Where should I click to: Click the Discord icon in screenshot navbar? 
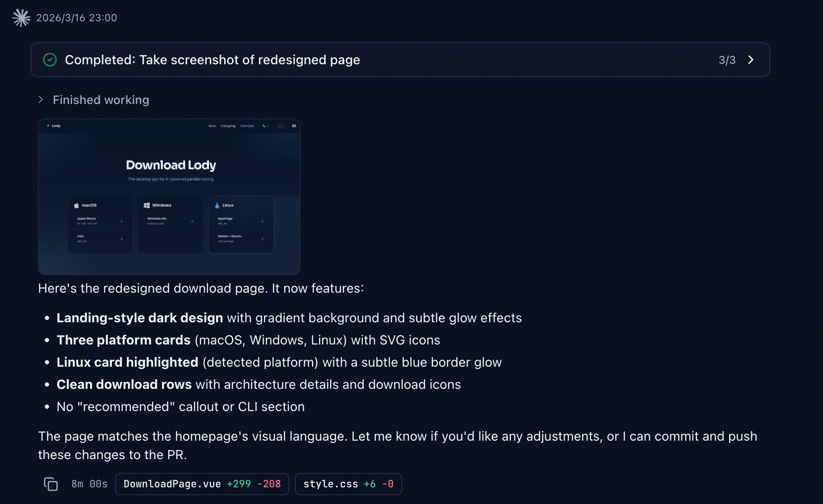tap(294, 126)
